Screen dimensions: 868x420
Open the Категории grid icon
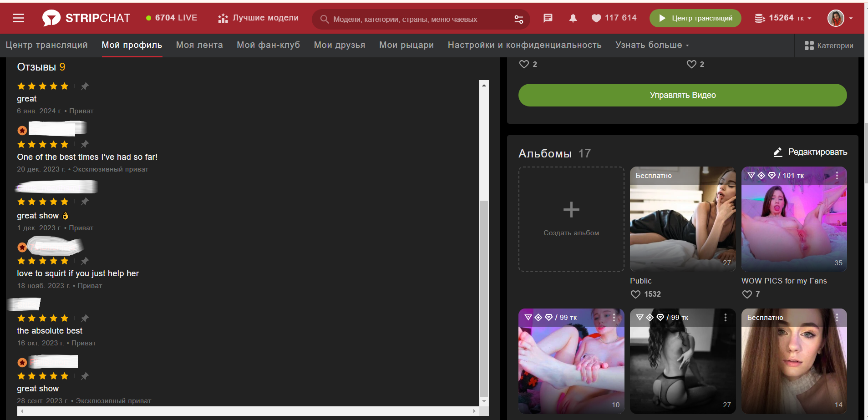click(x=809, y=46)
